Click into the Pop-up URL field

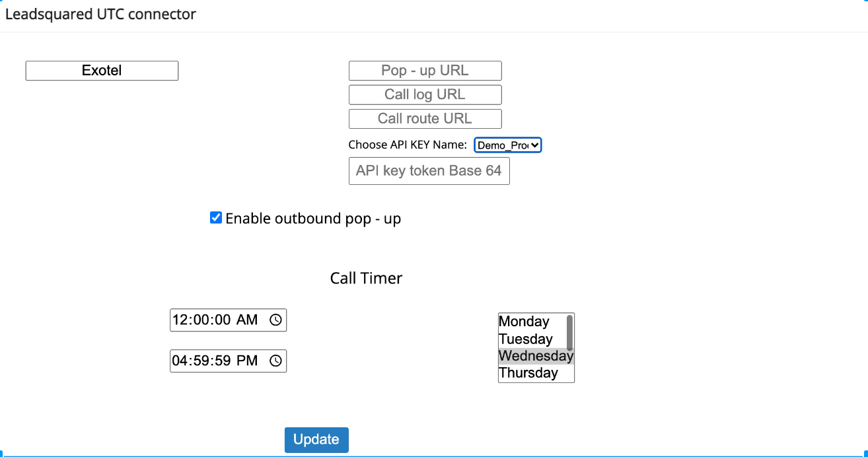(x=425, y=71)
